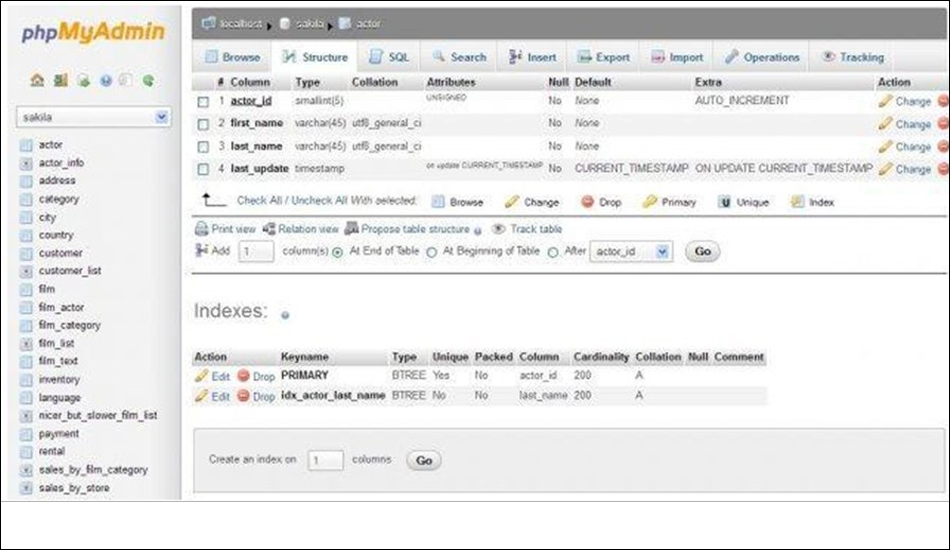This screenshot has height=550, width=950.
Task: Click Go to create an index
Action: [x=424, y=460]
